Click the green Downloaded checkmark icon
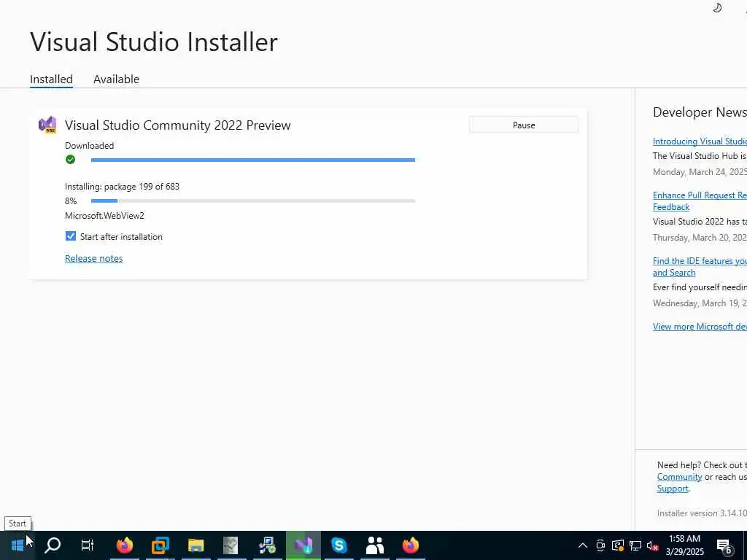 (x=71, y=160)
